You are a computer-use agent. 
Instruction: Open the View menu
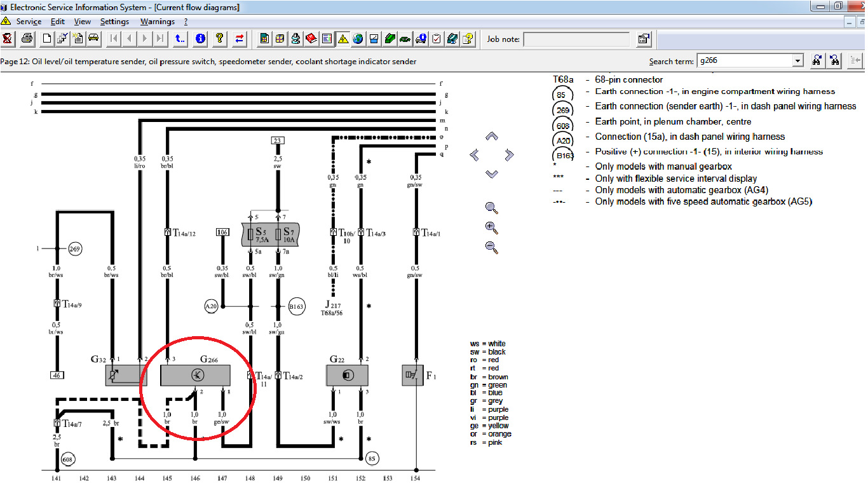pyautogui.click(x=83, y=22)
